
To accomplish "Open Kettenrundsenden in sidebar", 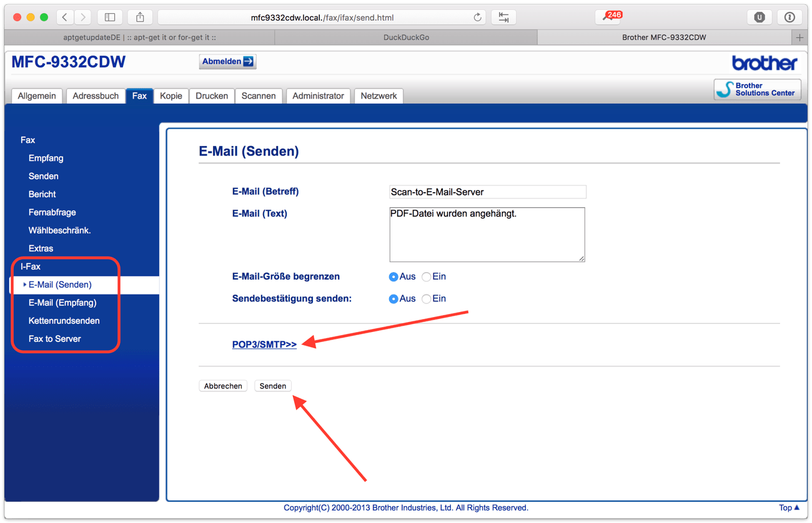I will [x=64, y=321].
